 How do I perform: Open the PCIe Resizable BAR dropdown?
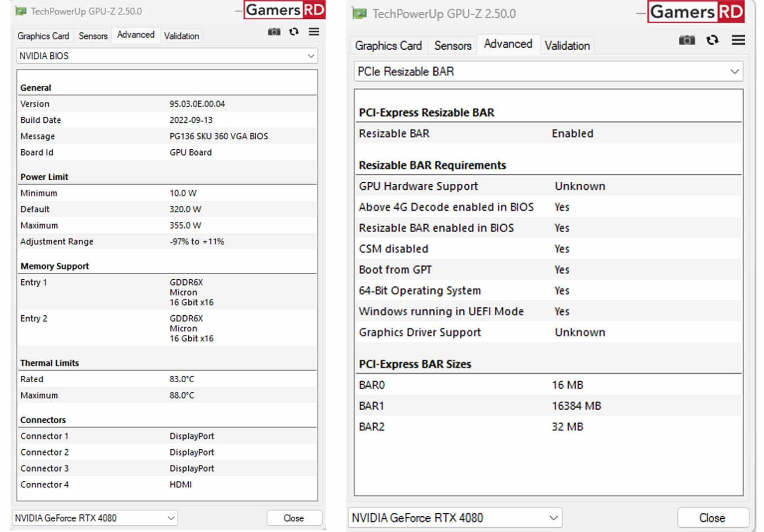click(549, 71)
